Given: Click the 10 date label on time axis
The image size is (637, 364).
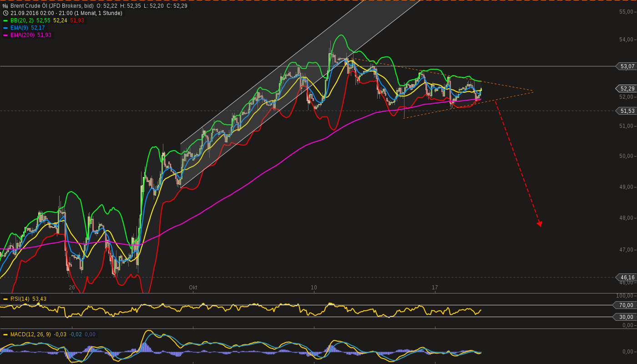Looking at the screenshot, I should [x=314, y=288].
